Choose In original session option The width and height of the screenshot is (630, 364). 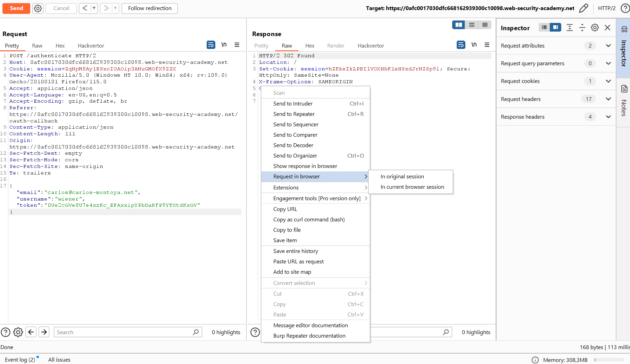411,177
